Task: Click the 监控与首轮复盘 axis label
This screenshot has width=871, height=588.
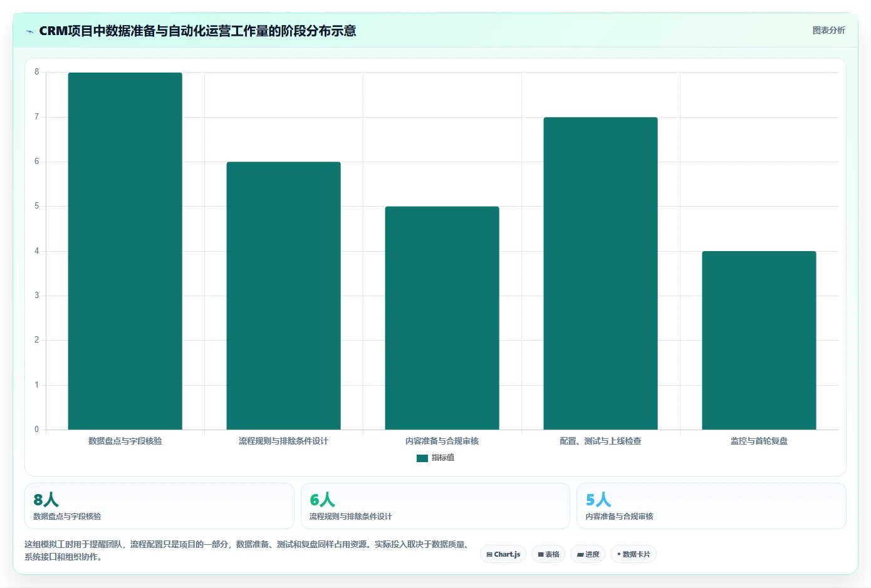Action: coord(759,441)
